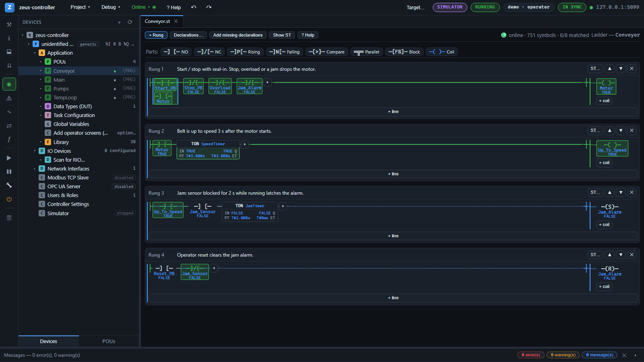Toggle the Jam_Sensor contact in Rung 3

click(x=202, y=210)
